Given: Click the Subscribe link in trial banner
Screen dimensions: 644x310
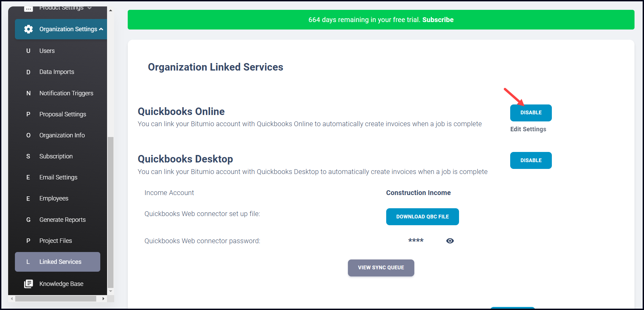Looking at the screenshot, I should (438, 20).
